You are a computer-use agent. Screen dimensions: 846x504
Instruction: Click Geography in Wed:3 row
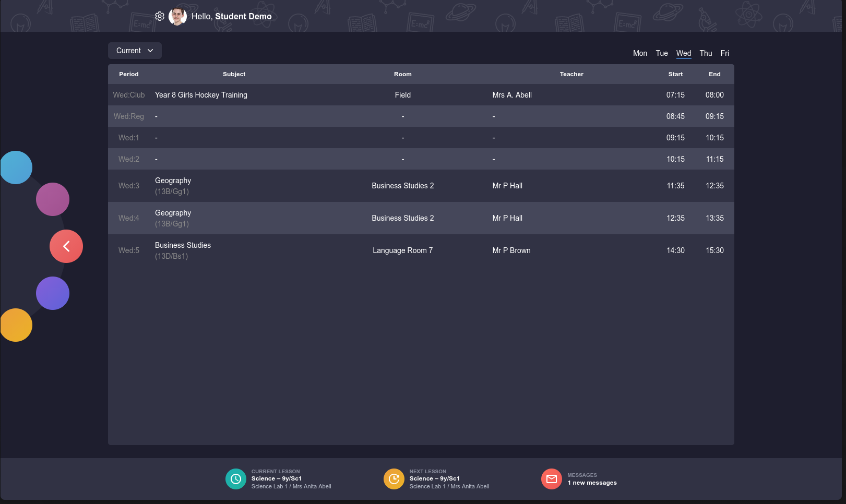tap(173, 181)
